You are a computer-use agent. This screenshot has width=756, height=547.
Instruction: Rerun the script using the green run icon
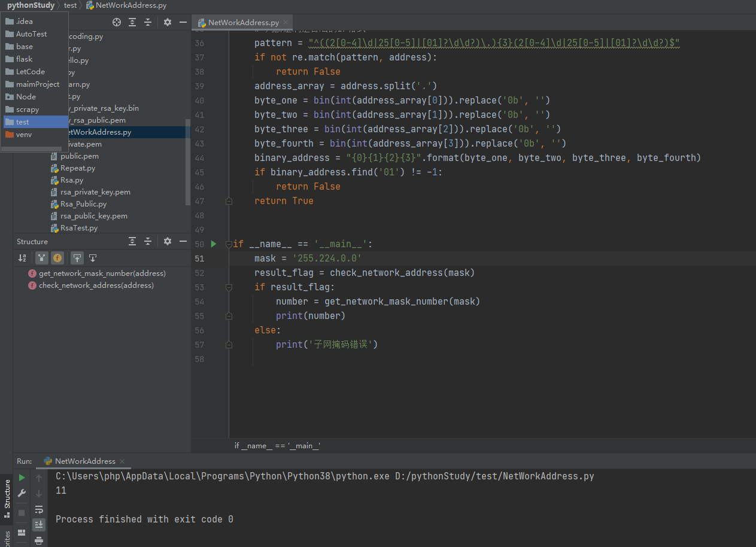tap(22, 477)
